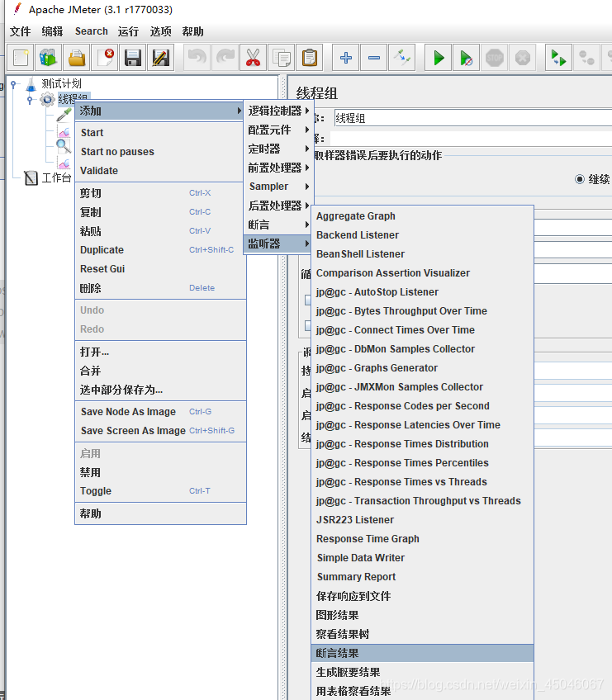Click Save Node As Image
Image resolution: width=612 pixels, height=700 pixels.
click(161, 412)
